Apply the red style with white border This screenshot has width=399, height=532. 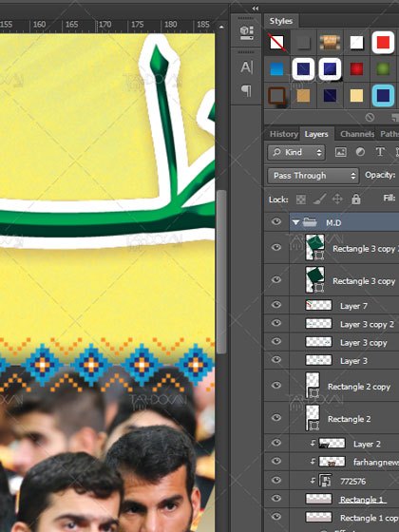pos(383,43)
